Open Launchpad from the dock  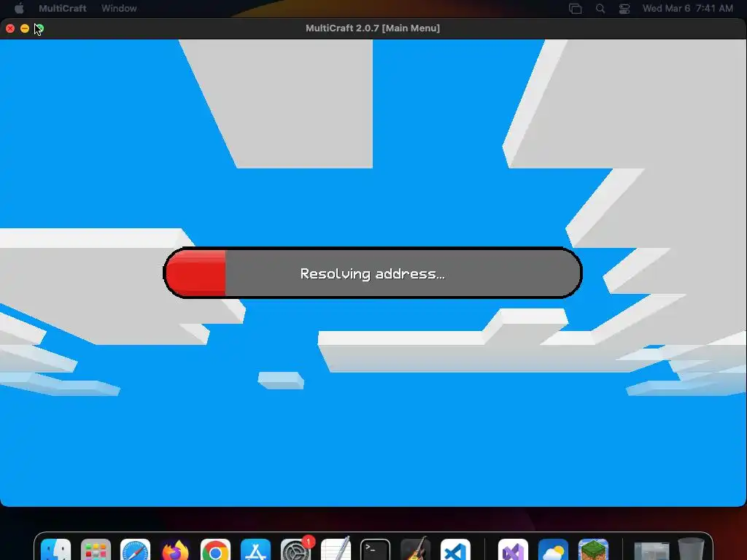click(96, 551)
